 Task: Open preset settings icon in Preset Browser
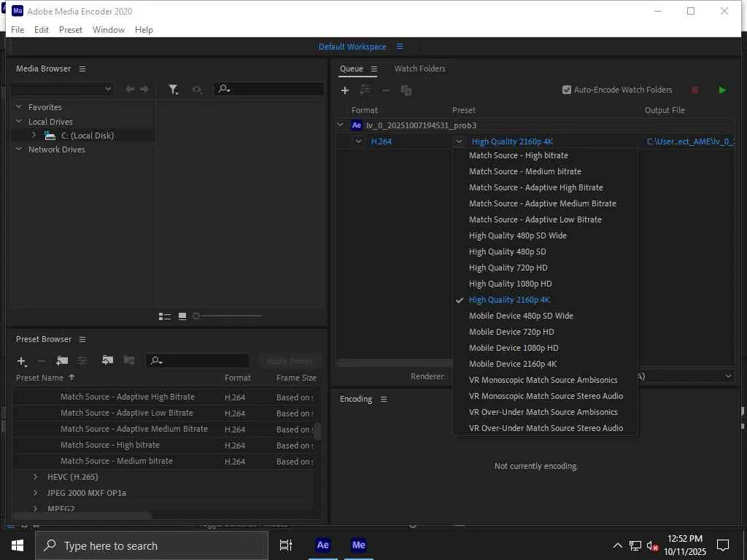click(x=82, y=361)
